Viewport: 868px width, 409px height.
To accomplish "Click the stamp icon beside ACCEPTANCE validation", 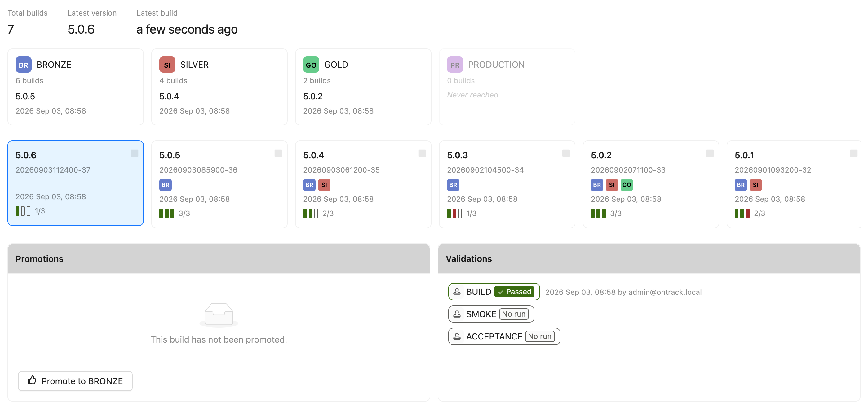I will (457, 336).
